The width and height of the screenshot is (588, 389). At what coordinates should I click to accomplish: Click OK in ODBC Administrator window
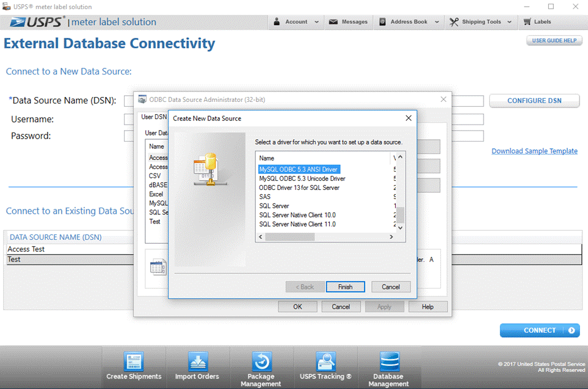(x=297, y=307)
